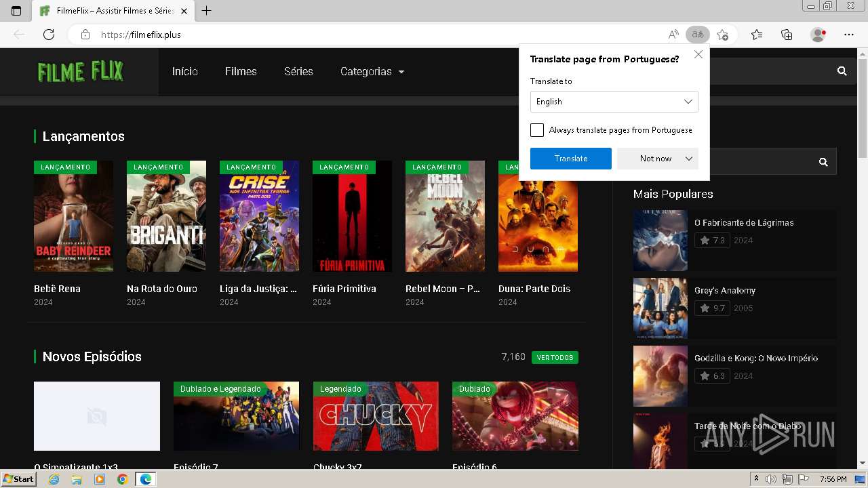Close the translate popup
Image resolution: width=868 pixels, height=488 pixels.
(698, 54)
